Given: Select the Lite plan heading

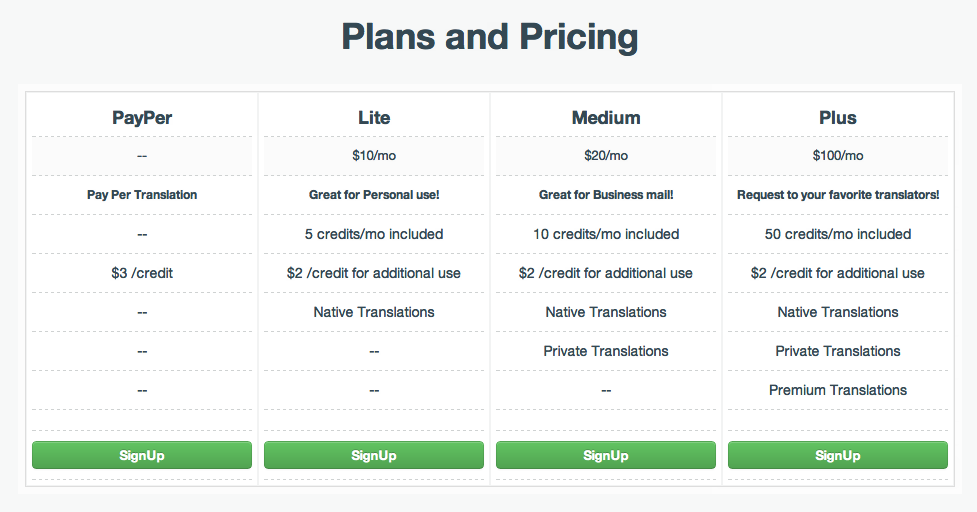Looking at the screenshot, I should 374,118.
